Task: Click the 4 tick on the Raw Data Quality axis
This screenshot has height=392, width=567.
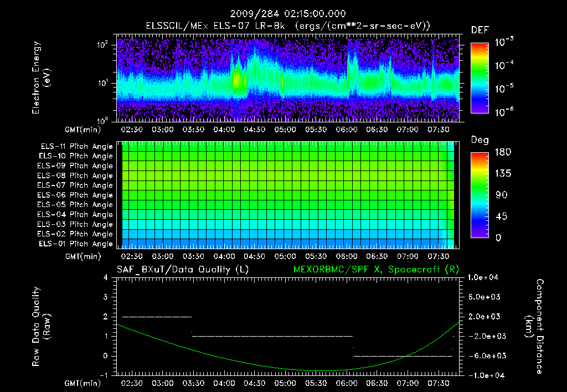Action: pos(106,278)
